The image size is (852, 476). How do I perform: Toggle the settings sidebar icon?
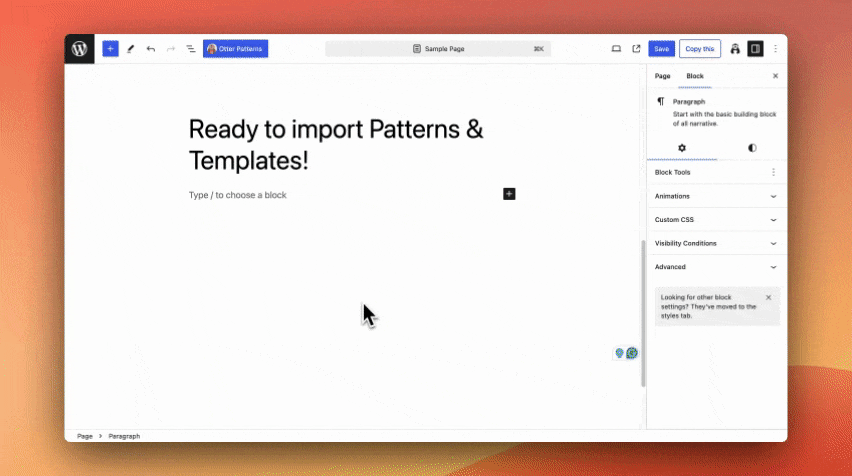pyautogui.click(x=755, y=49)
